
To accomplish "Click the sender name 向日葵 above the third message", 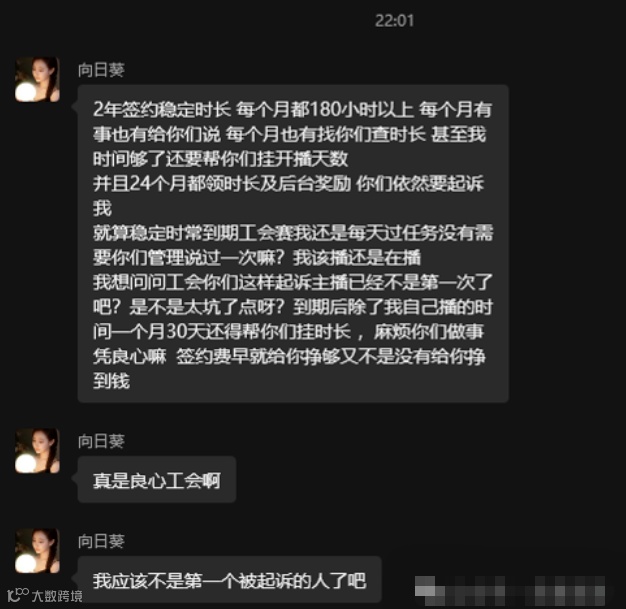I will 101,541.
